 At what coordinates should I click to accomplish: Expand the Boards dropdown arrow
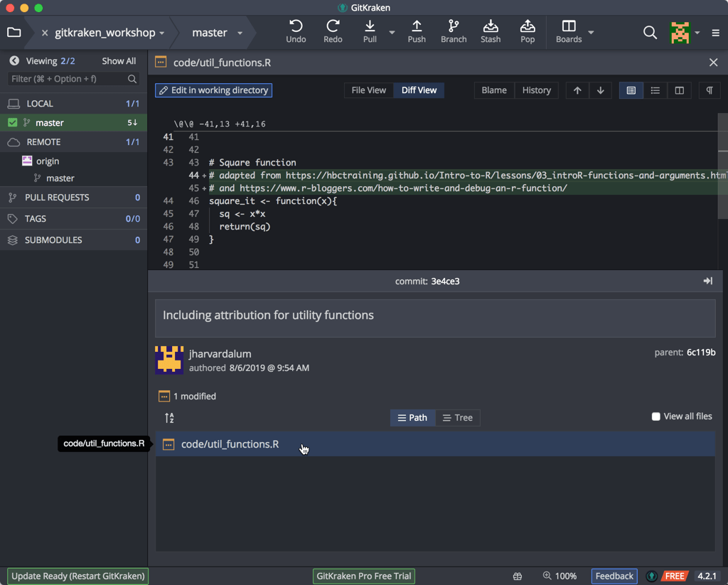(591, 33)
